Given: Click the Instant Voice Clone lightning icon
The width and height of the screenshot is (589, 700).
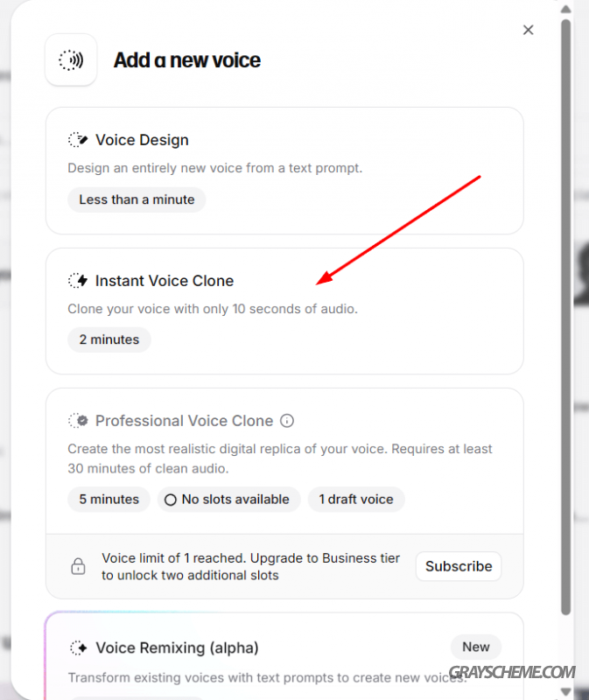Looking at the screenshot, I should click(x=78, y=281).
